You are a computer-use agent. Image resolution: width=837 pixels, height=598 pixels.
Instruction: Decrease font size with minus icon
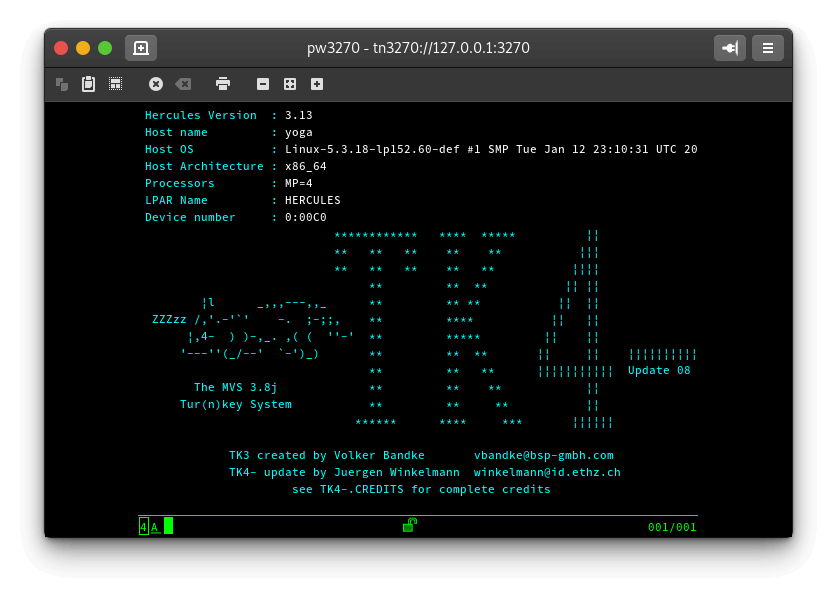pos(263,84)
